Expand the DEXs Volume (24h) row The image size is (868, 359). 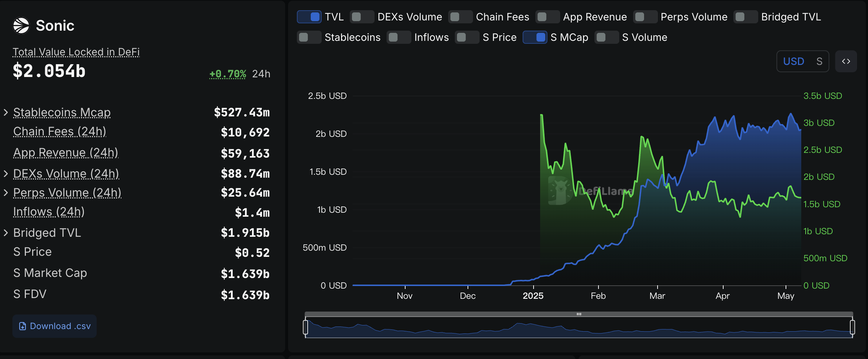tap(6, 174)
